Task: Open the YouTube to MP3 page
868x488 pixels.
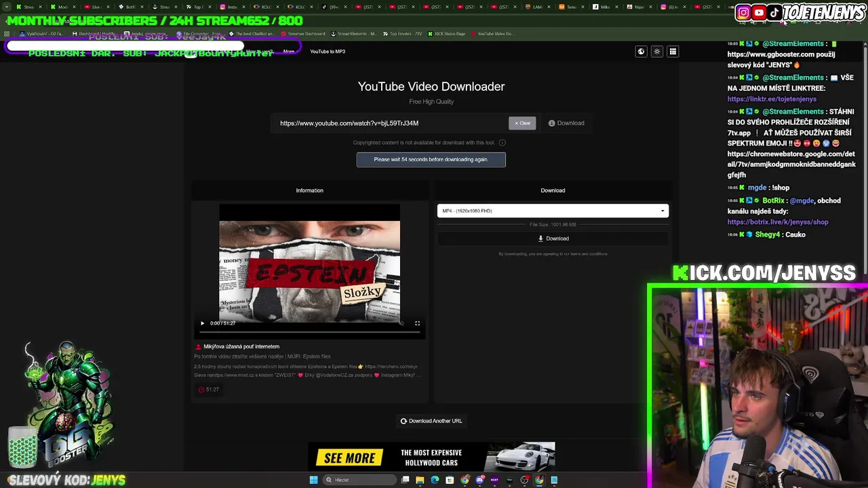Action: [328, 52]
